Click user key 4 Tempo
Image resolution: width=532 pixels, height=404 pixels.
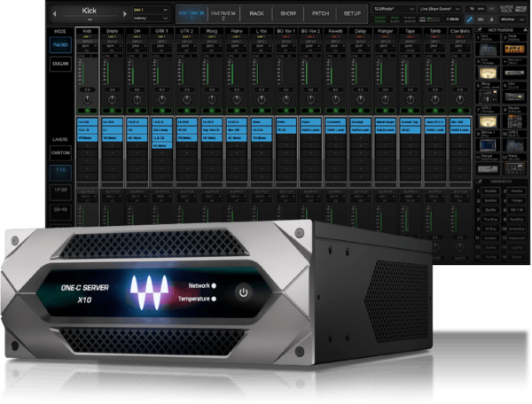pyautogui.click(x=517, y=200)
